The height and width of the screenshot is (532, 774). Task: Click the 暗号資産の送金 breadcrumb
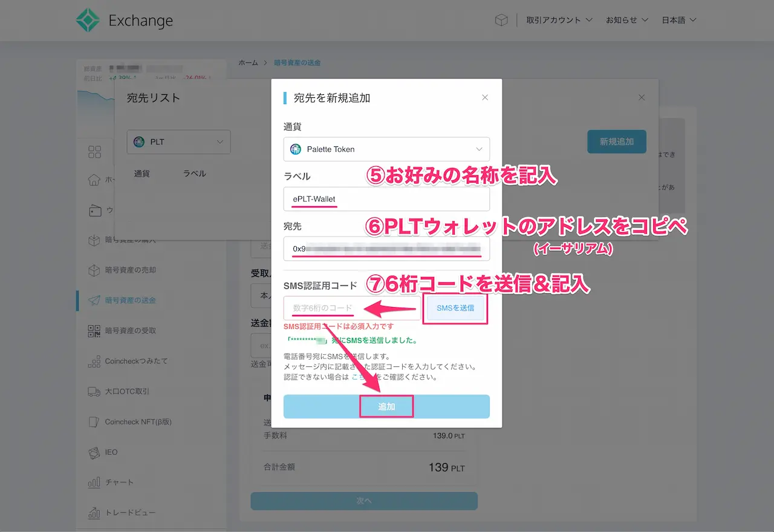(298, 63)
